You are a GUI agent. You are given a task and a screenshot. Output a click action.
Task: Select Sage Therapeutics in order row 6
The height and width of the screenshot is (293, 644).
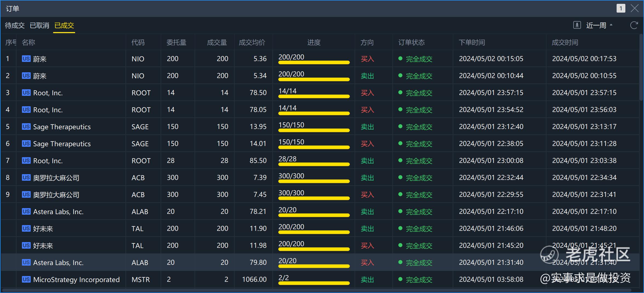pos(62,144)
